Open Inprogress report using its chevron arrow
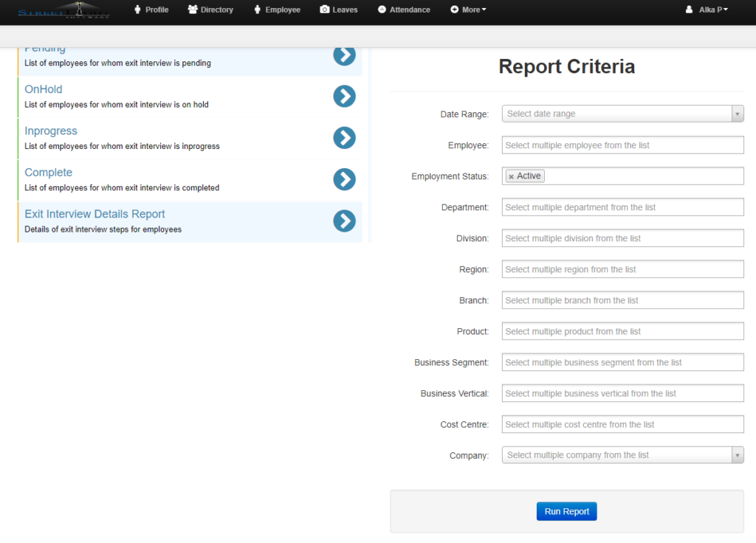 344,138
